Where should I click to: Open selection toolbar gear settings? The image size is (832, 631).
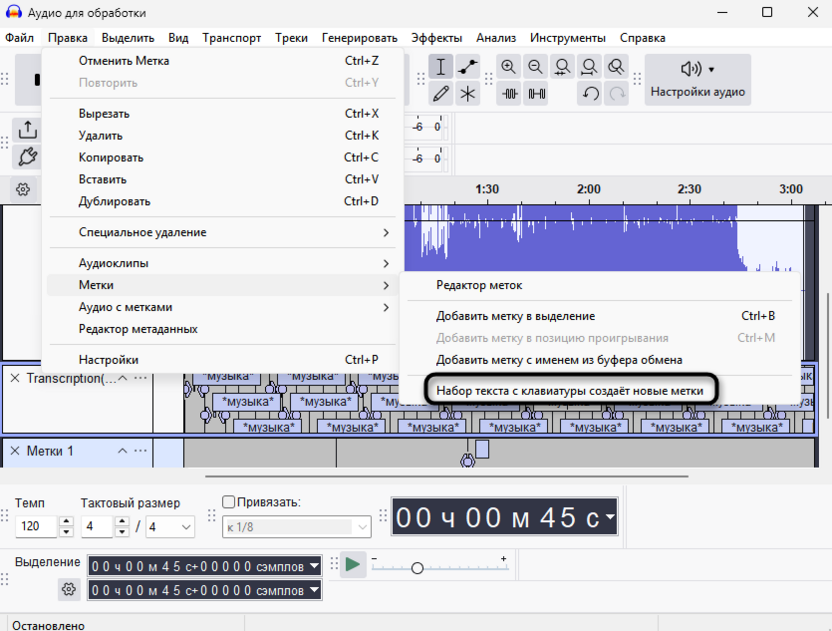click(68, 589)
